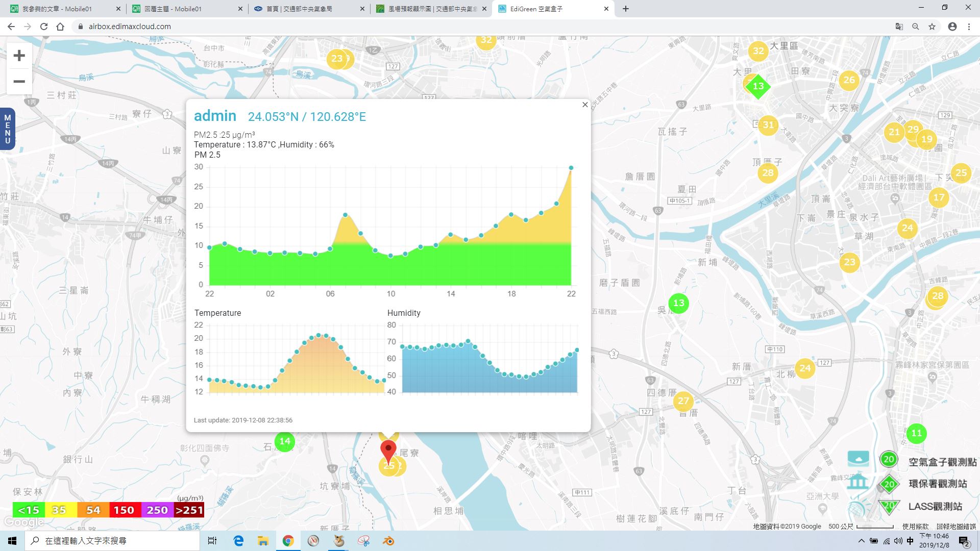This screenshot has width=980, height=551.
Task: Click the address bar airbox.edimaxcloud.com
Action: [x=130, y=27]
